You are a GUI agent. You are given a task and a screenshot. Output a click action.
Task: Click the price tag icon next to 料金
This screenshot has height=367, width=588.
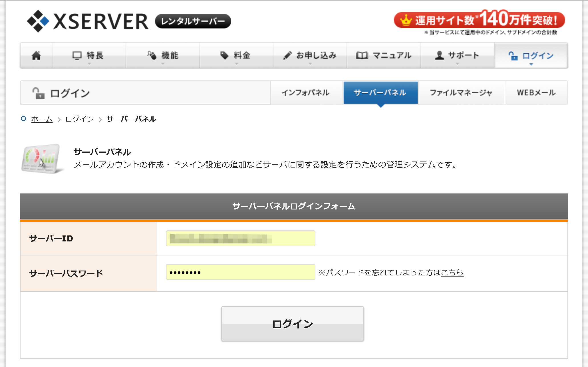(224, 55)
